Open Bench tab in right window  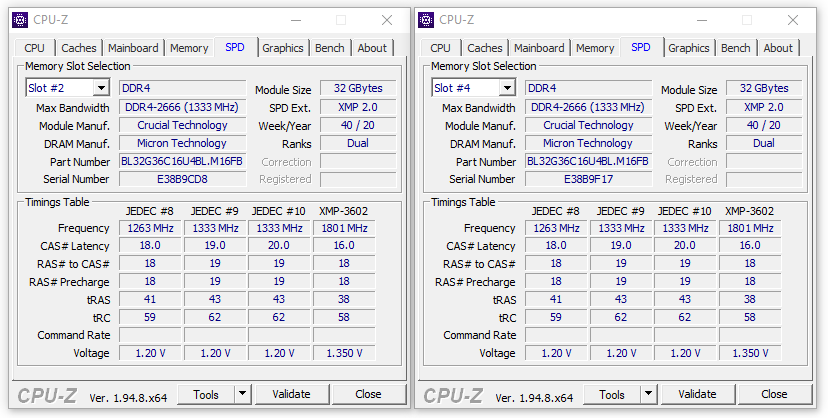pyautogui.click(x=736, y=48)
